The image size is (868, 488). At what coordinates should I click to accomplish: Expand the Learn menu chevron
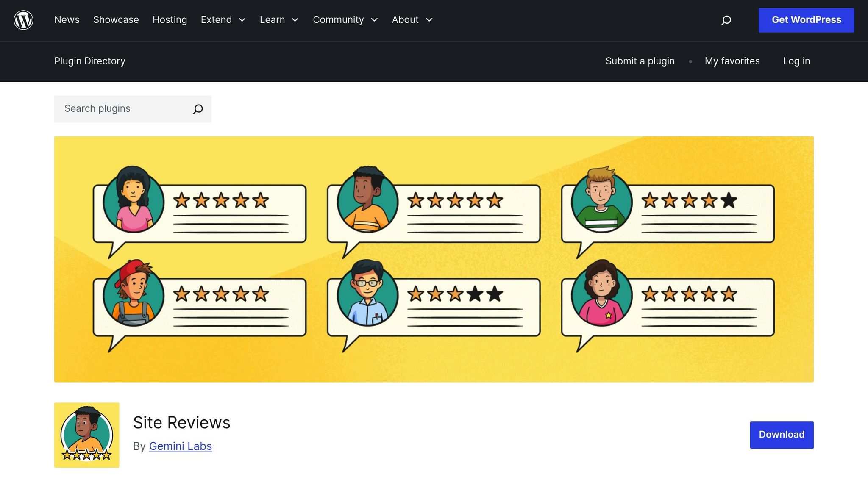295,20
